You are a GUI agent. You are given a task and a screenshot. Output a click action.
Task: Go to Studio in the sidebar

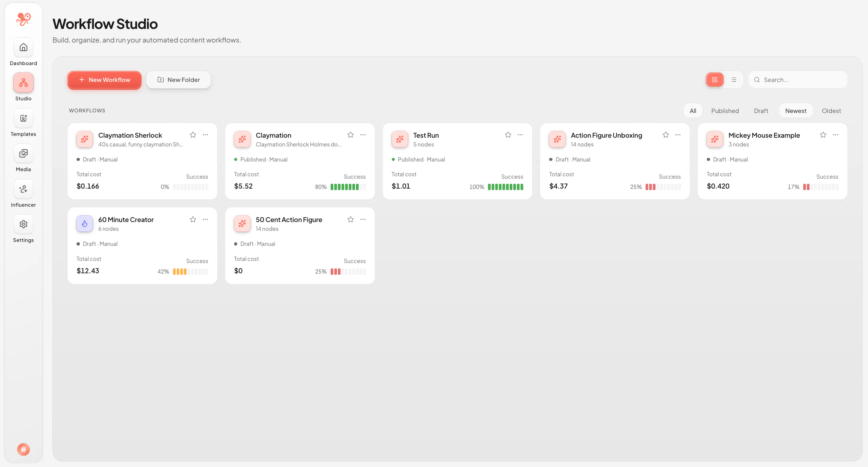tap(23, 83)
